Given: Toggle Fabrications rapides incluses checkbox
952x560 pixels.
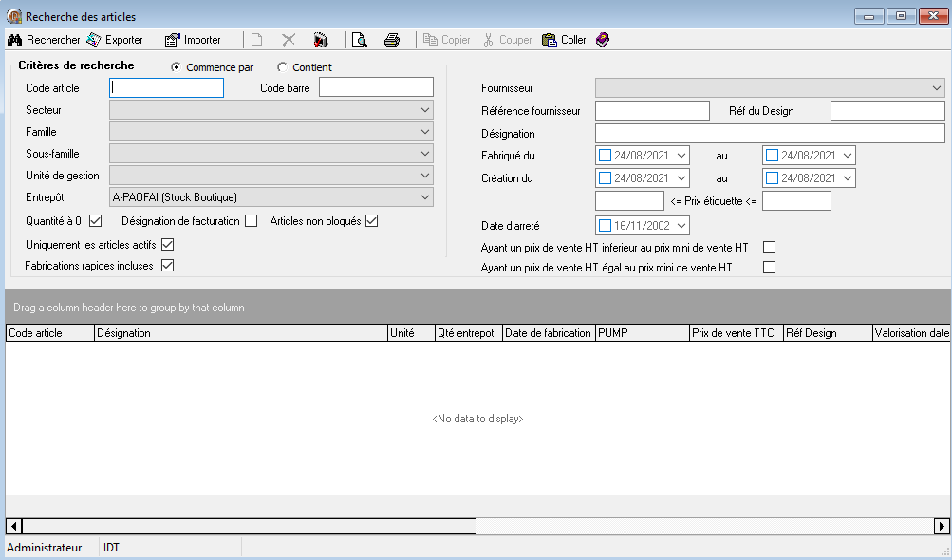Looking at the screenshot, I should pyautogui.click(x=168, y=266).
